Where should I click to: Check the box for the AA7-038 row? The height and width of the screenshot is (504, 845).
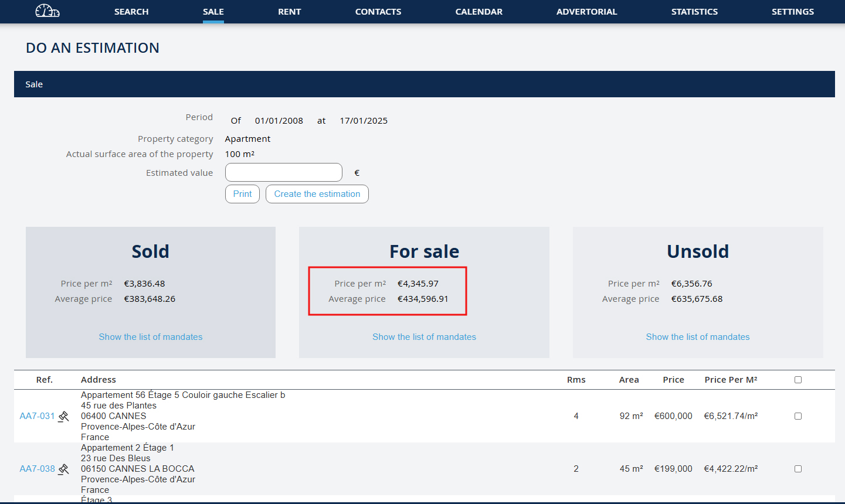pos(798,469)
